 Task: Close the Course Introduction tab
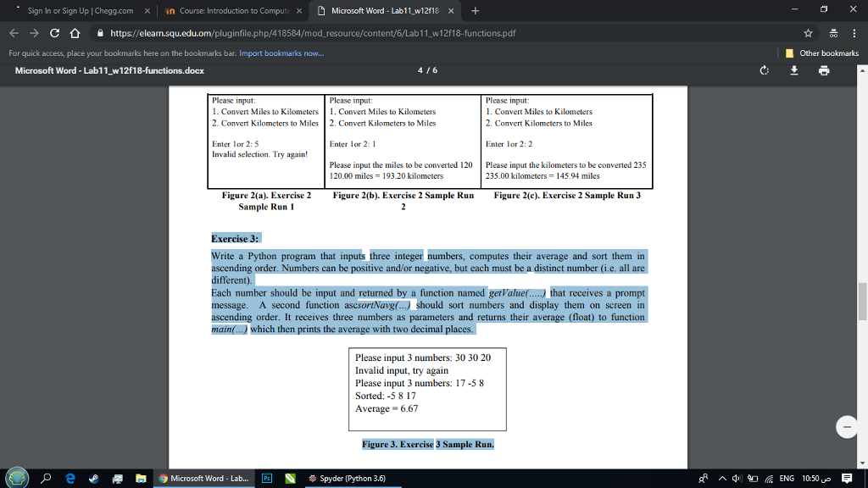(x=299, y=10)
